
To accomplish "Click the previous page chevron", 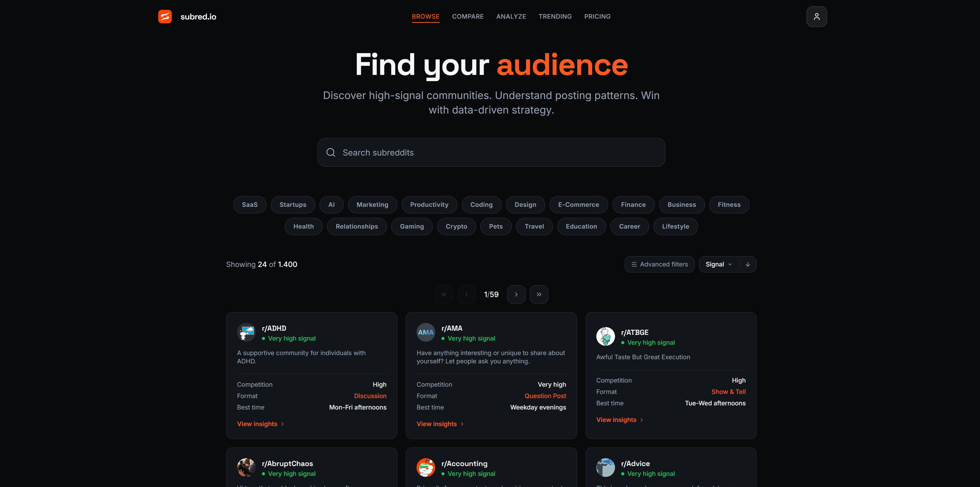I will [466, 294].
